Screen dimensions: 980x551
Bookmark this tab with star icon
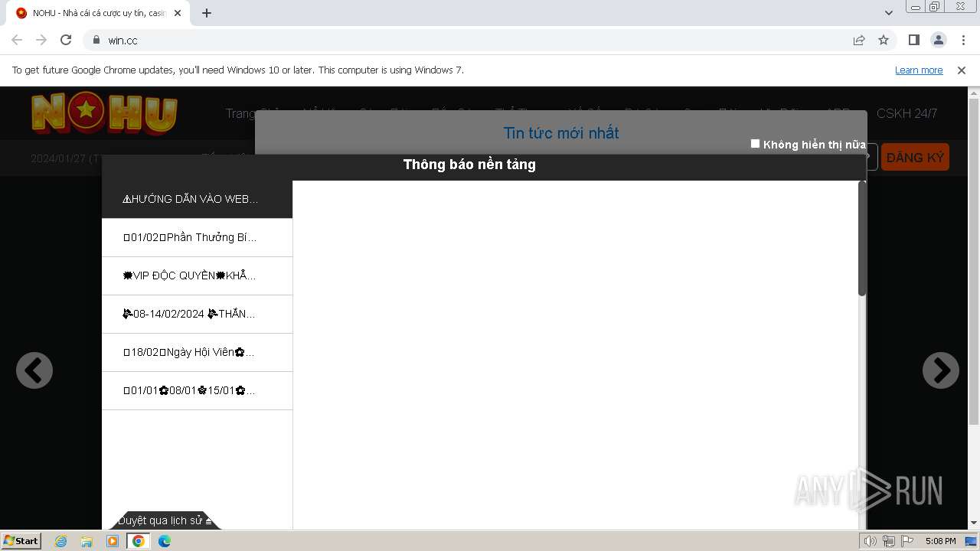884,40
